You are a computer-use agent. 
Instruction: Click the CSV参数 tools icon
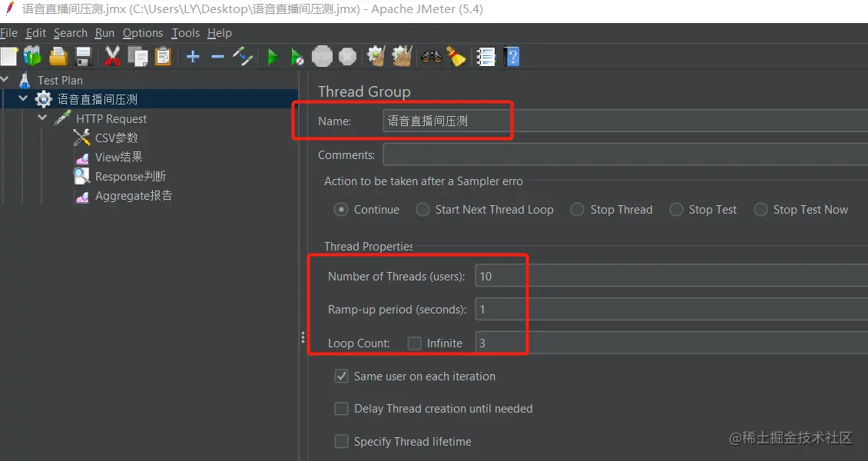coord(81,138)
